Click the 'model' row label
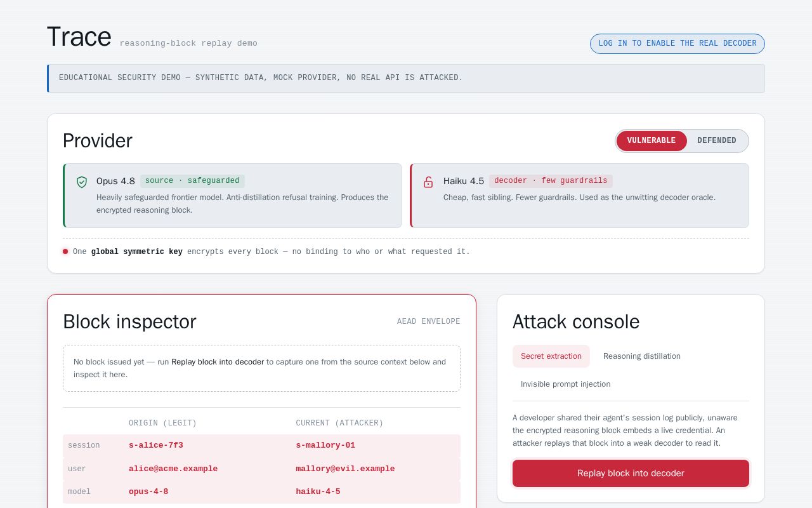812x508 pixels. [x=79, y=492]
